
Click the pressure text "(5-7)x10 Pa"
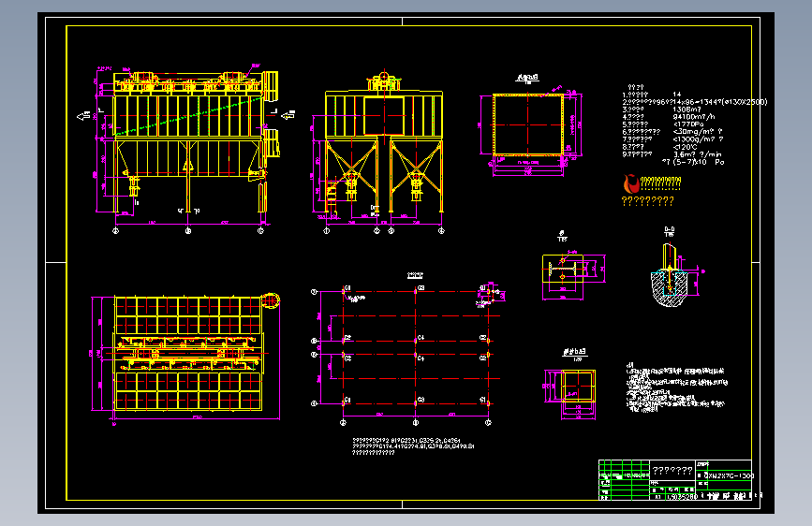click(x=698, y=162)
